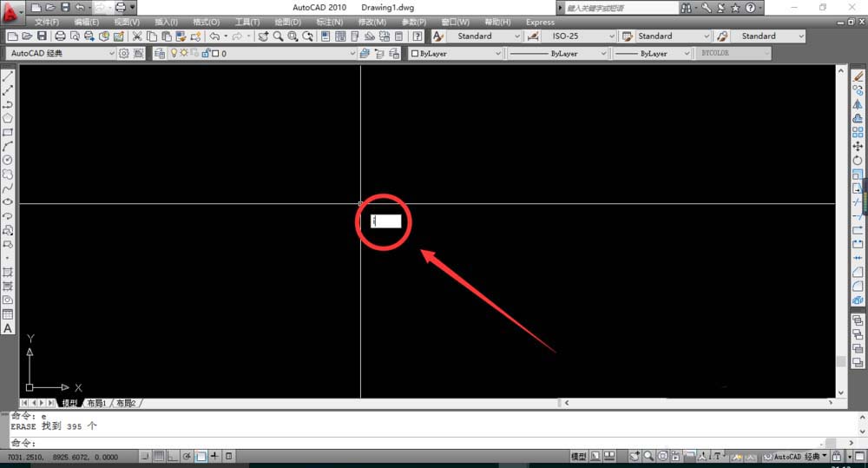Toggle the model space 模型 status button
868x468 pixels.
pyautogui.click(x=578, y=457)
